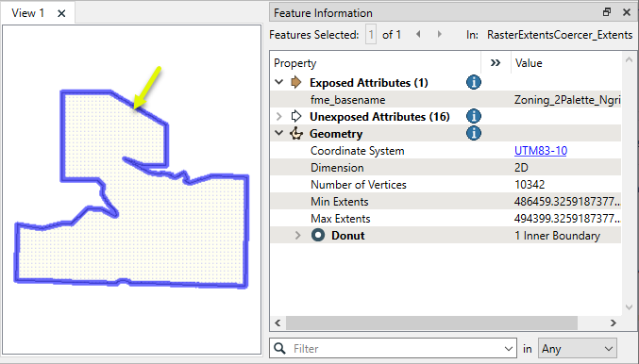Image resolution: width=639 pixels, height=364 pixels.
Task: Click the Donut geometry icon
Action: pos(318,236)
